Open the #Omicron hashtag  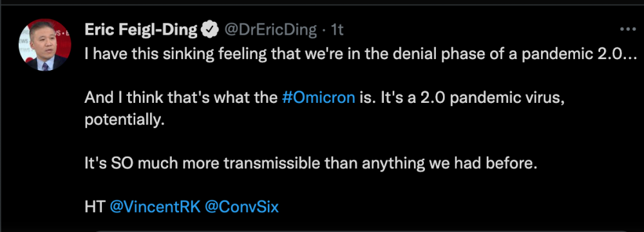click(319, 98)
